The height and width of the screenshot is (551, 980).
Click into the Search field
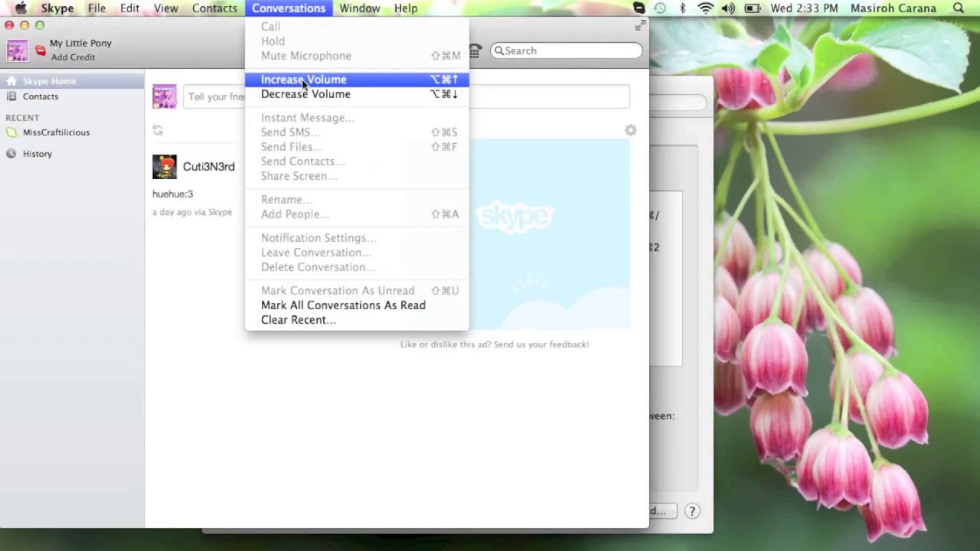(x=567, y=51)
